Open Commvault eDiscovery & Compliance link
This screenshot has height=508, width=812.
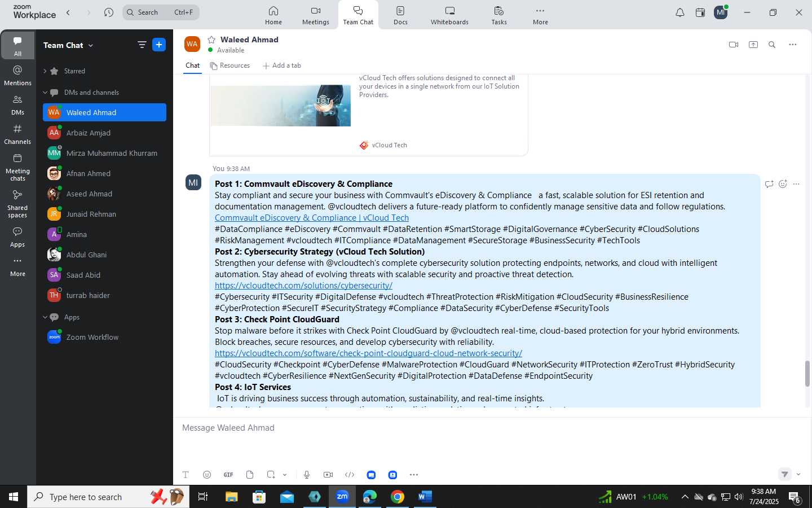312,218
